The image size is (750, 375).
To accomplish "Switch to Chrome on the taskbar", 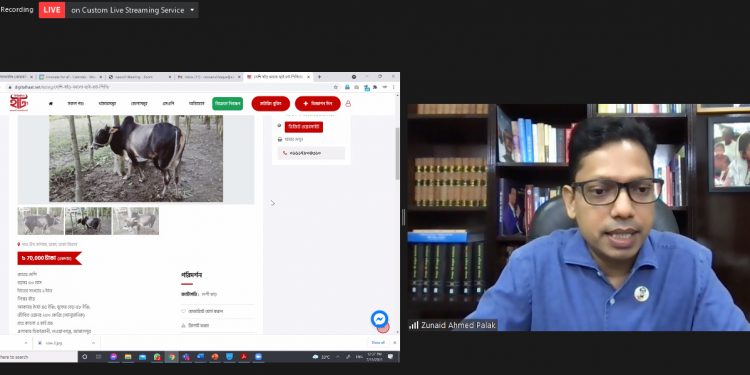I will 171,357.
